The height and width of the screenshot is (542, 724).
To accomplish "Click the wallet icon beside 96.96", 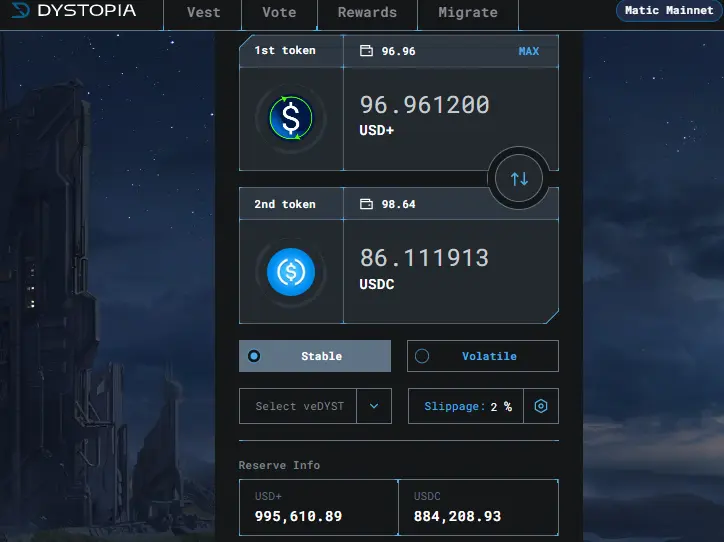I will click(366, 51).
